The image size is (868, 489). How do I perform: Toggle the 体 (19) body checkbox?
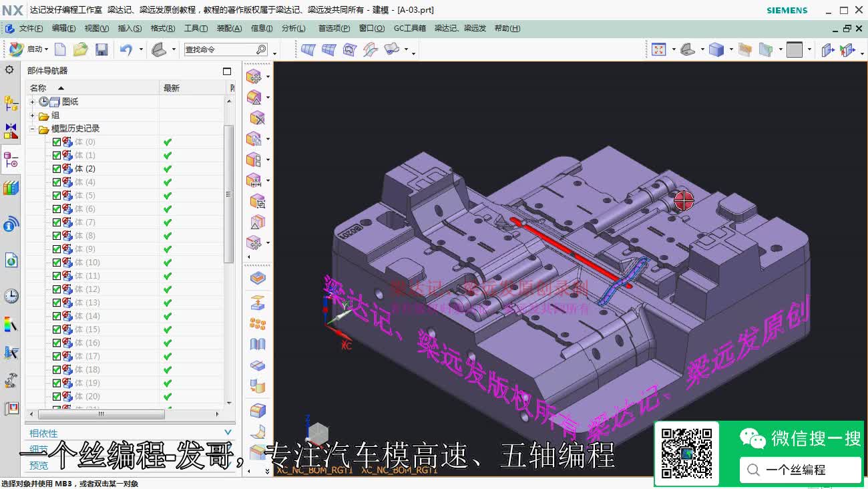[57, 383]
